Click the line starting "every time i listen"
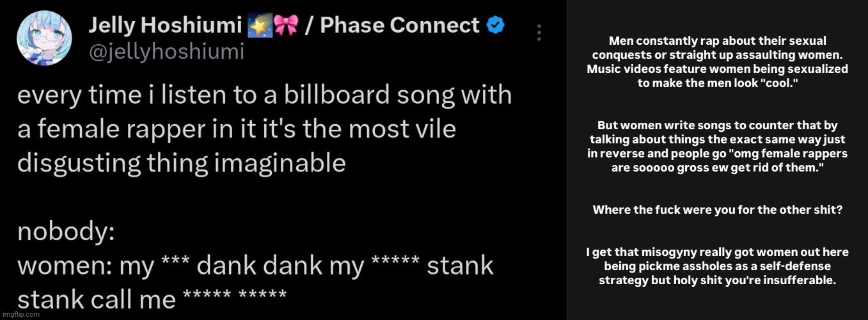This screenshot has width=868, height=320. pyautogui.click(x=264, y=95)
